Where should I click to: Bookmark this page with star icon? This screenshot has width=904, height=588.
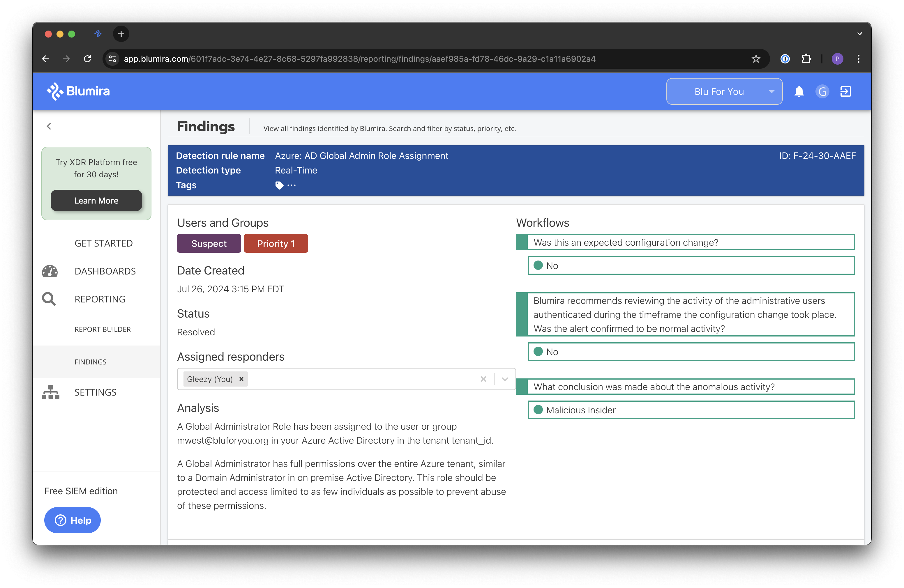(x=756, y=59)
